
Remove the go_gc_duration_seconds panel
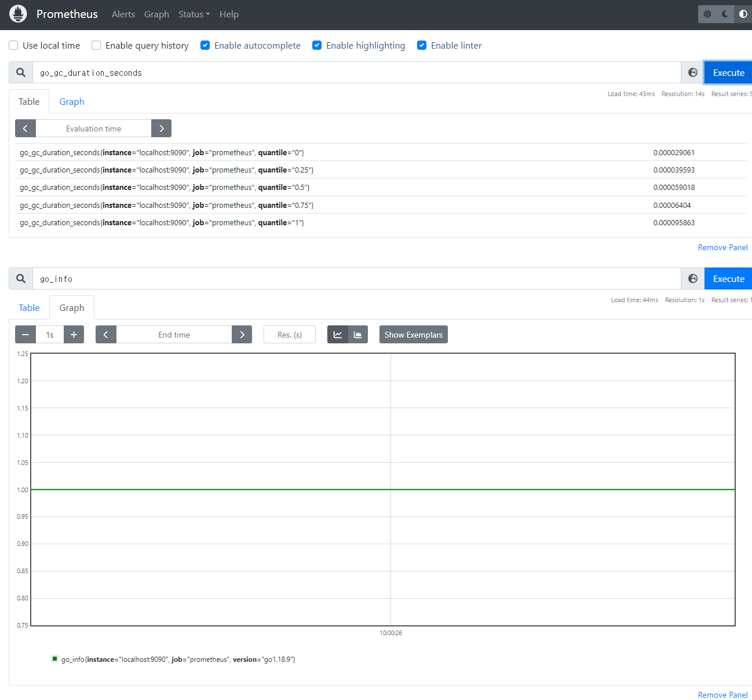coord(722,247)
